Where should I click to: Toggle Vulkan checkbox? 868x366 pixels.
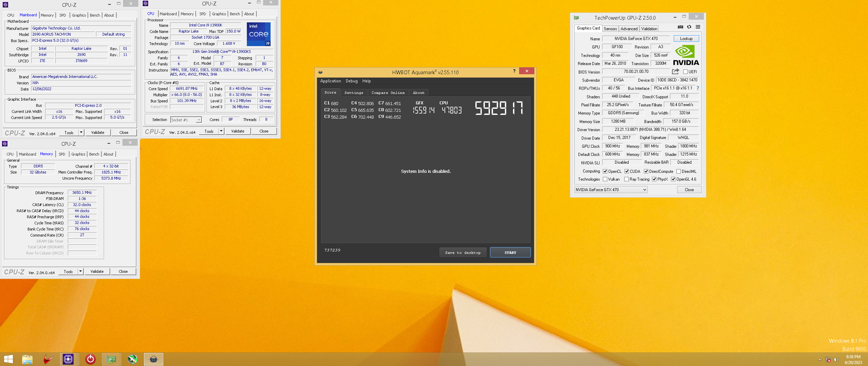(605, 179)
